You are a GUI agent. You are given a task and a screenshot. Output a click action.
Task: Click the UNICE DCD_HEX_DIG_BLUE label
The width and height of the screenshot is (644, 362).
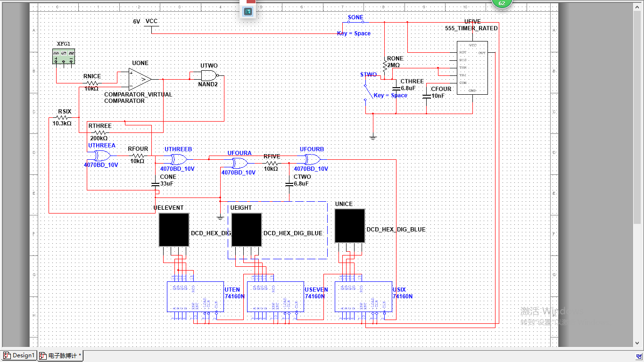click(x=396, y=230)
